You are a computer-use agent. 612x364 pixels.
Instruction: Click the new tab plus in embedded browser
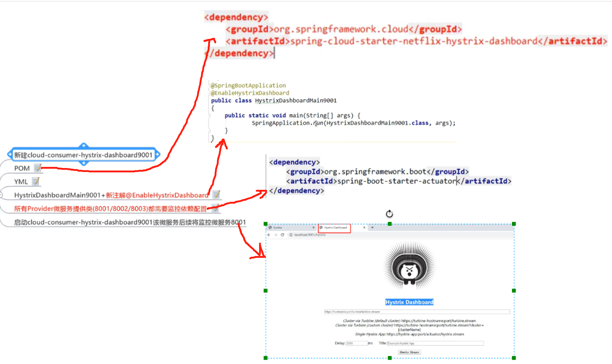point(372,228)
